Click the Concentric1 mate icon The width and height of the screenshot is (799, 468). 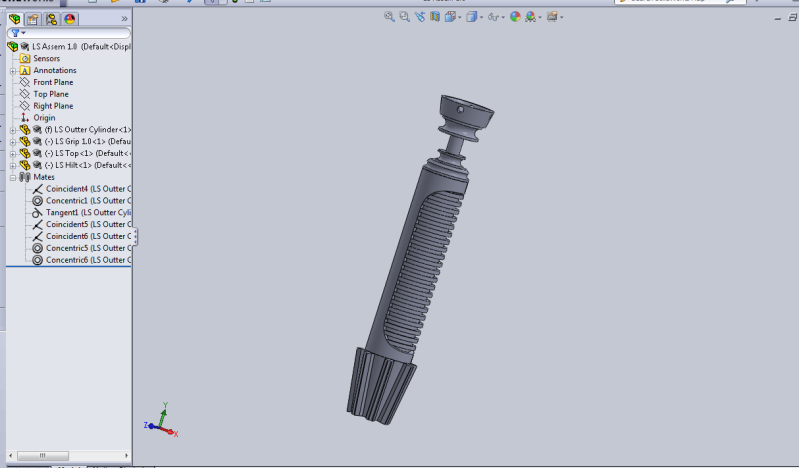tap(37, 201)
